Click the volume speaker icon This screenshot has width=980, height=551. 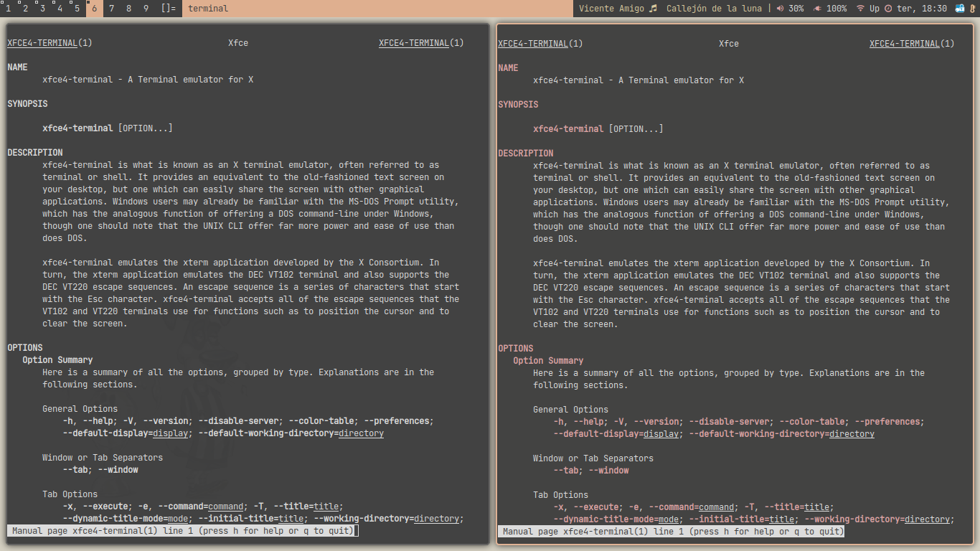point(780,9)
